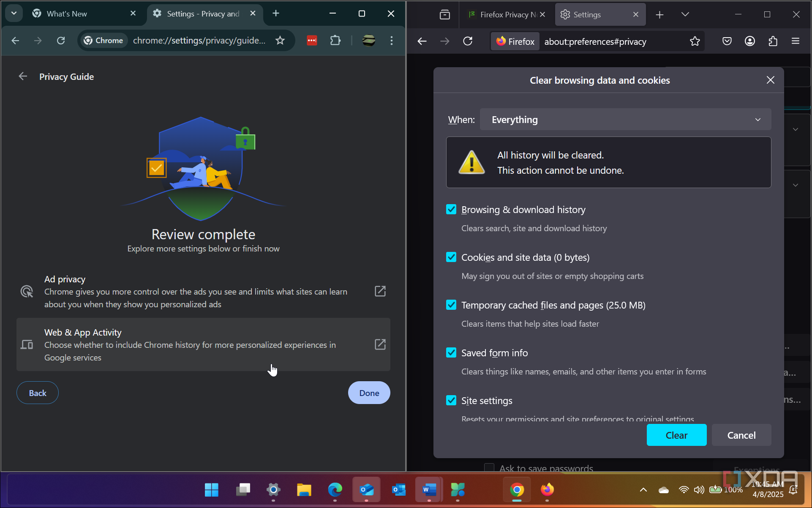
Task: Open Task View on the taskbar
Action: click(x=243, y=490)
